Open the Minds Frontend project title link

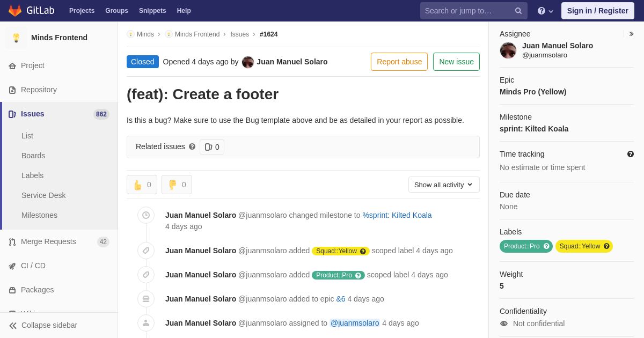click(x=59, y=38)
